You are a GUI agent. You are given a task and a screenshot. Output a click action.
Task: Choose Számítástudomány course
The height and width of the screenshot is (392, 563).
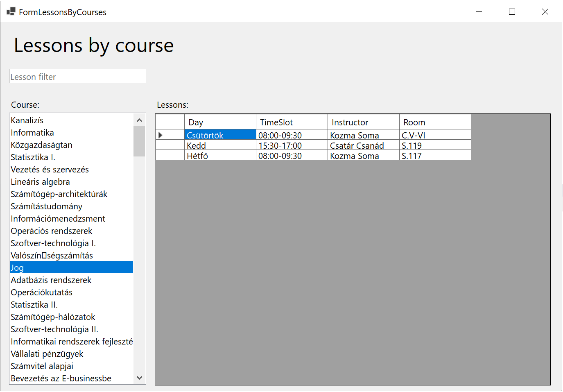click(72, 206)
